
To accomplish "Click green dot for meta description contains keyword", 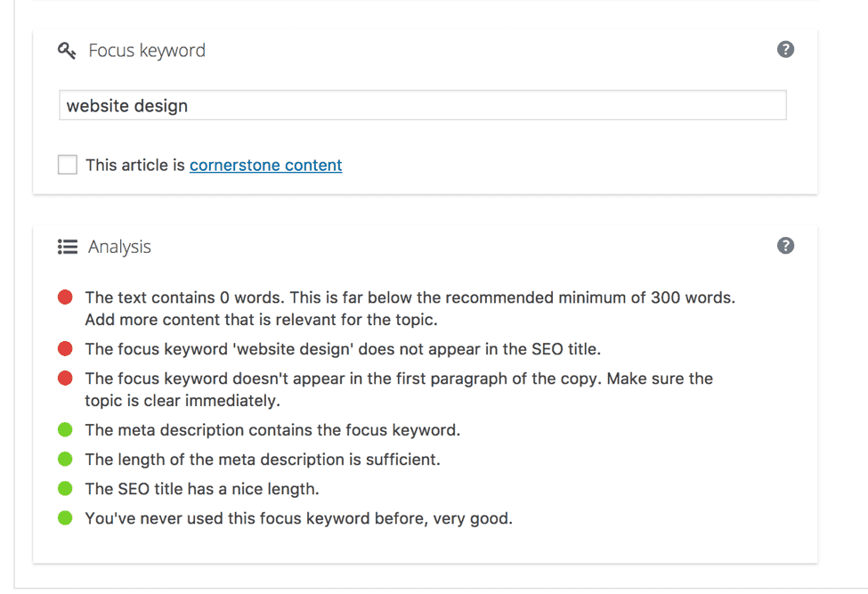I will pos(65,429).
